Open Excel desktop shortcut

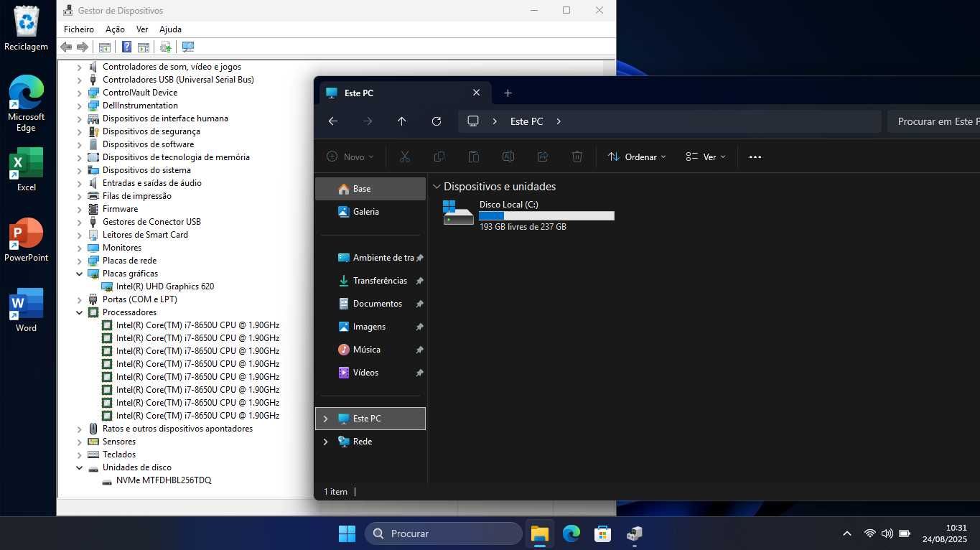click(27, 170)
